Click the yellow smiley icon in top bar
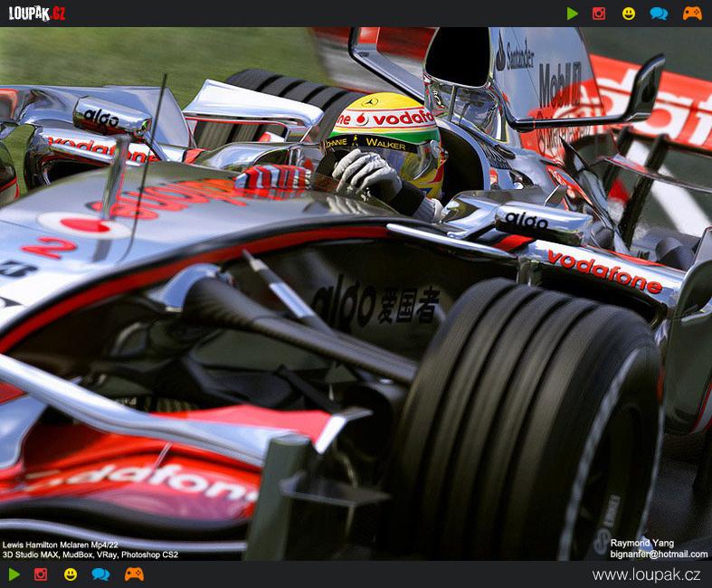The image size is (712, 588). pyautogui.click(x=629, y=14)
